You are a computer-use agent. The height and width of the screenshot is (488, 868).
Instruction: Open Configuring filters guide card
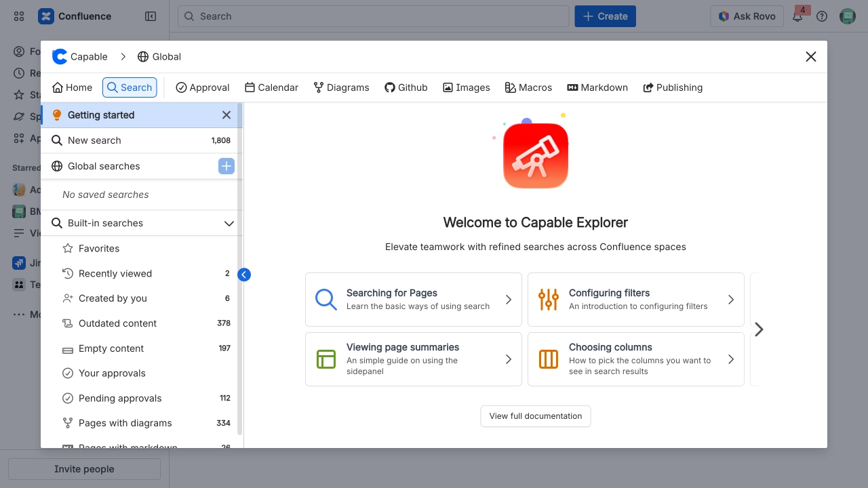[x=636, y=300]
